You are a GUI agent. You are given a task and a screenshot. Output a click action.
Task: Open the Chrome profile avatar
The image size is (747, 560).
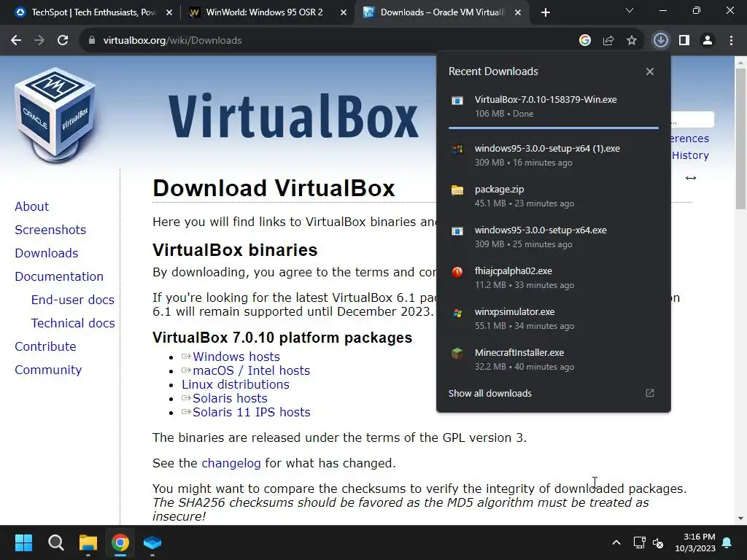(x=708, y=41)
